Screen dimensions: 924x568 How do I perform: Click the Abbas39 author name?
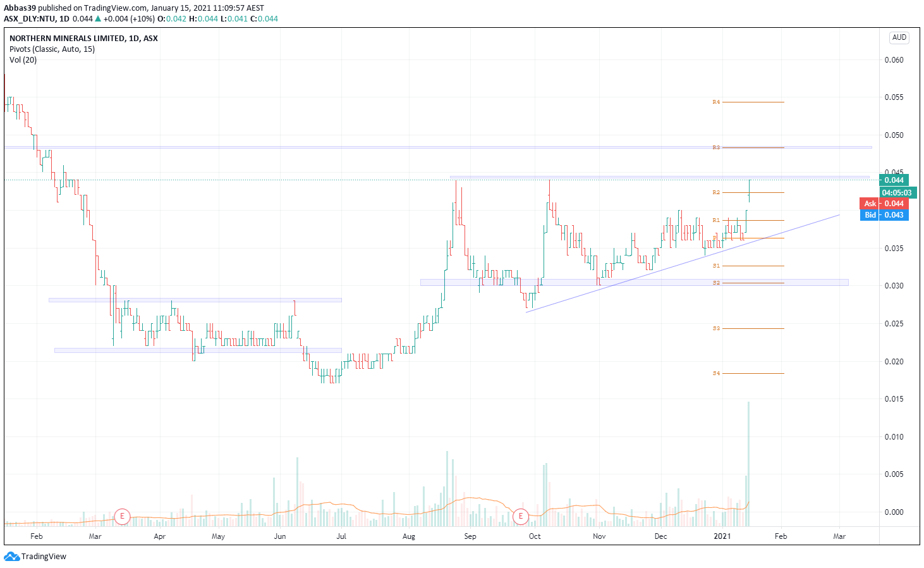[x=20, y=8]
